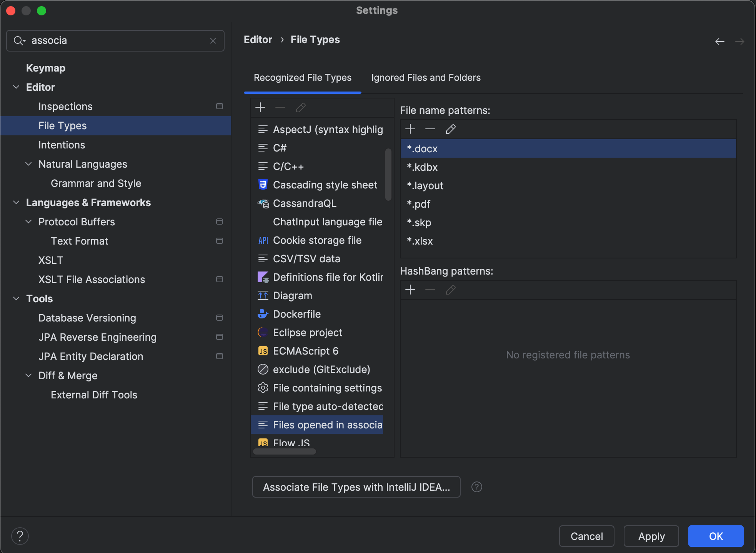
Task: Click Associate File Types with IntelliJ IDEA button
Action: click(356, 487)
